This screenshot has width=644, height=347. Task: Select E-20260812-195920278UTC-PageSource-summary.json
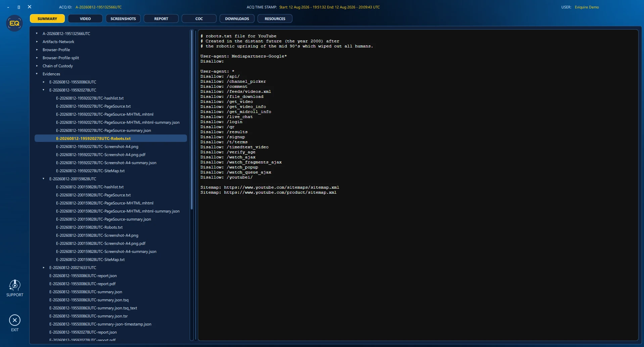103,130
